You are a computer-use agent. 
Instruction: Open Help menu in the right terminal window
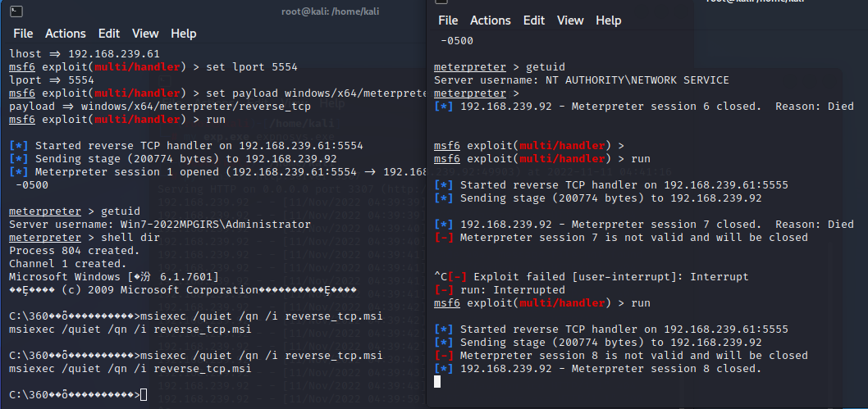coord(609,20)
